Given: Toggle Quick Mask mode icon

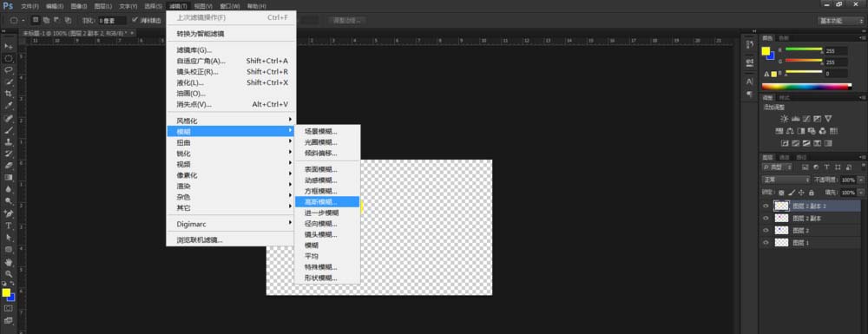Looking at the screenshot, I should 9,308.
